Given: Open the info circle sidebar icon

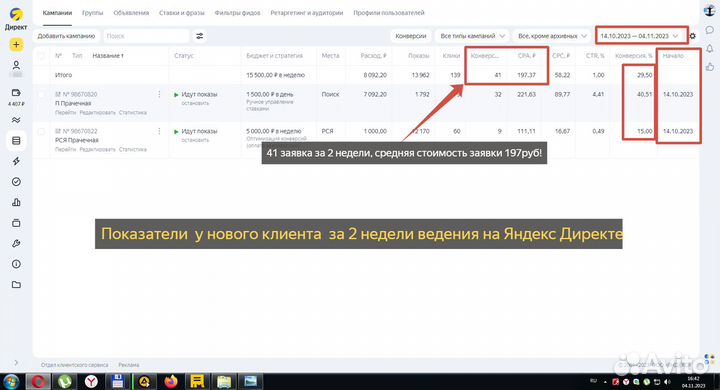Looking at the screenshot, I should [16, 264].
